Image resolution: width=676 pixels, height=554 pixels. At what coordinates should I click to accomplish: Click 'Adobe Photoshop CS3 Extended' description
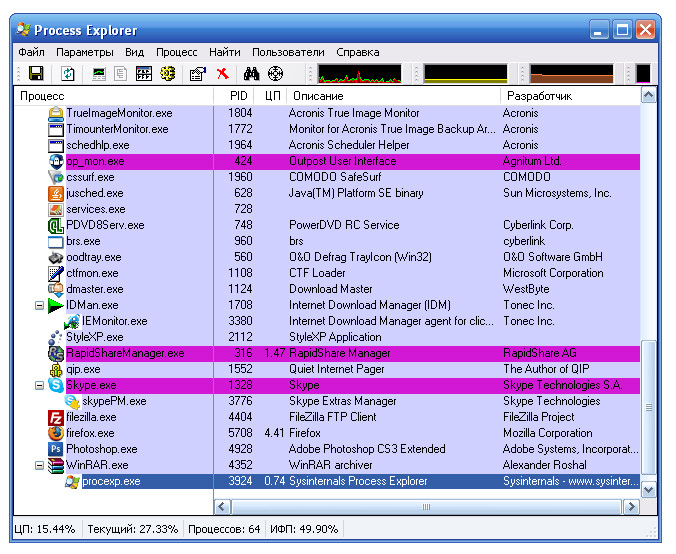pos(367,449)
